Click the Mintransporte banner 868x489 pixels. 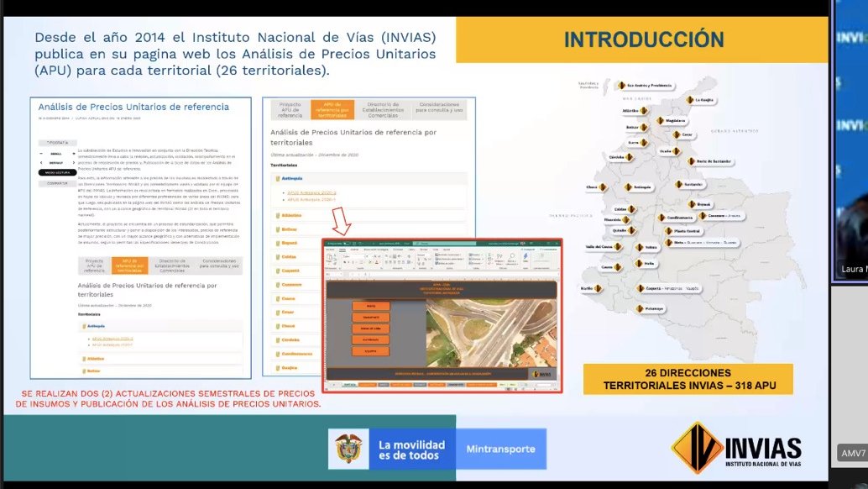click(x=501, y=450)
